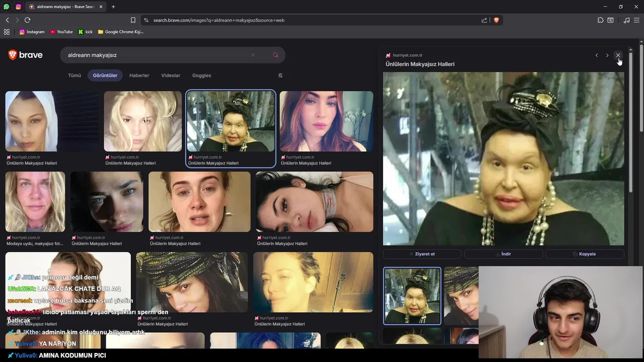Open the Brave Shields lion icon
The image size is (644, 362).
click(x=496, y=20)
